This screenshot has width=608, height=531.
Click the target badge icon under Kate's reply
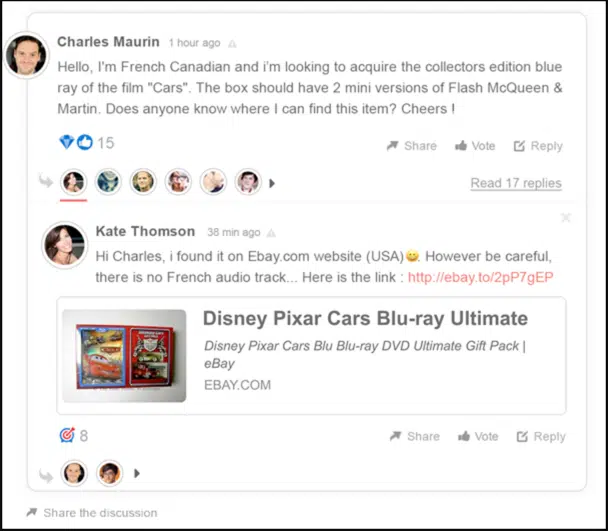[x=67, y=435]
